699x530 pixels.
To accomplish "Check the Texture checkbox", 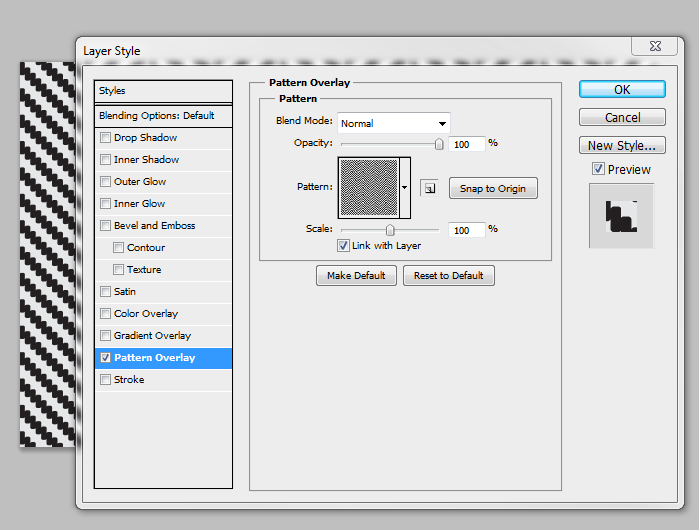I will point(118,269).
